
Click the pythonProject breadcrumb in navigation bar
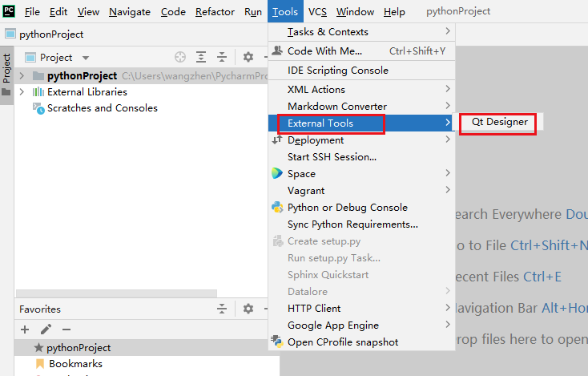51,34
